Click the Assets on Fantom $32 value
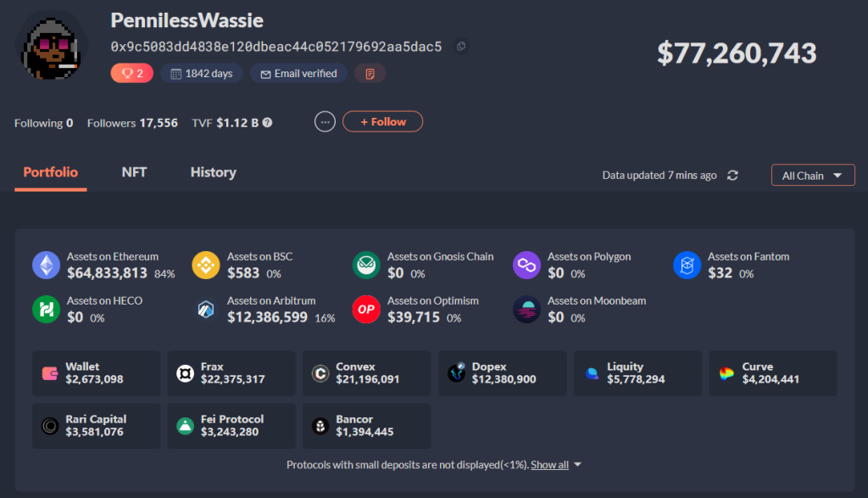This screenshot has width=868, height=498. pyautogui.click(x=720, y=272)
